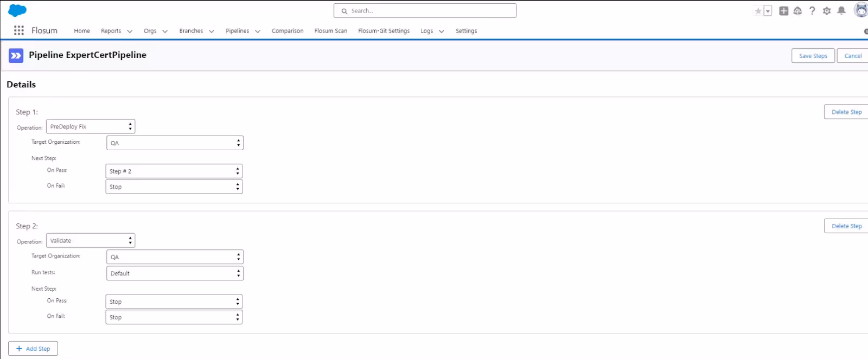868x359 pixels.
Task: Expand the Branches tab chevron
Action: tap(212, 31)
